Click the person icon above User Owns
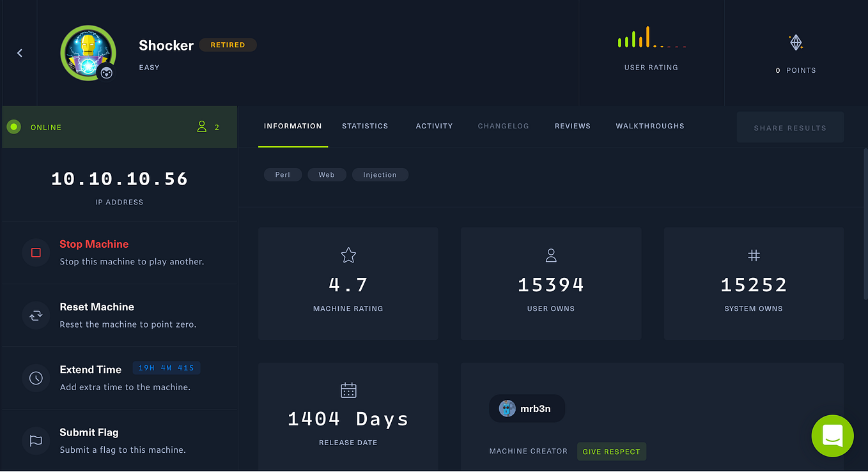Image resolution: width=868 pixels, height=472 pixels. pos(551,255)
